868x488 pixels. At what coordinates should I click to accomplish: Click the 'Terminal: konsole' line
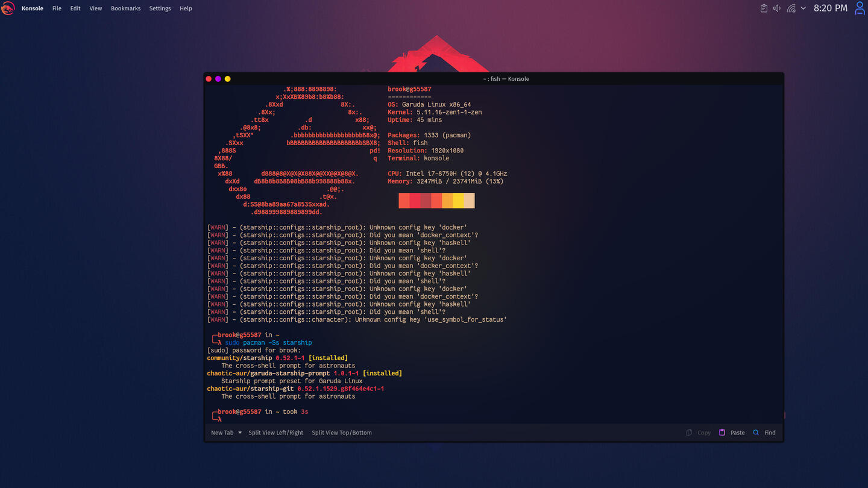point(418,158)
